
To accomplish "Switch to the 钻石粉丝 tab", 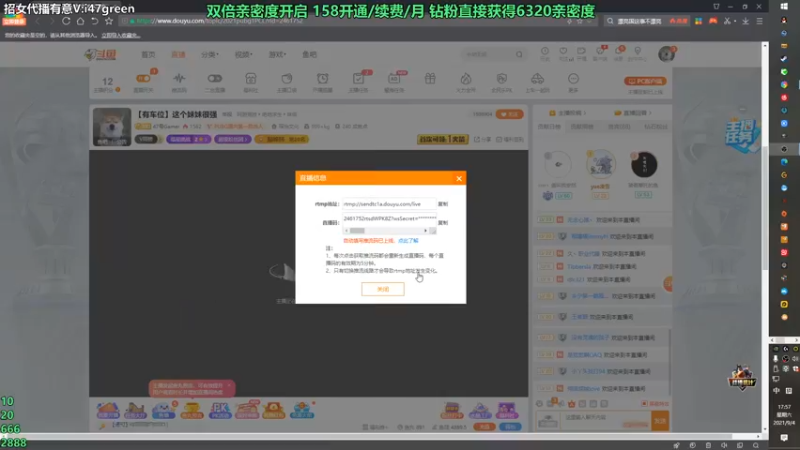I will (656, 127).
